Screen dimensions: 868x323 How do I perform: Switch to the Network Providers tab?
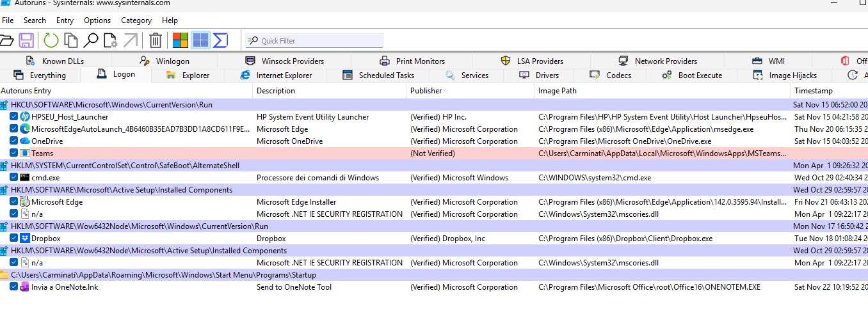pos(657,61)
